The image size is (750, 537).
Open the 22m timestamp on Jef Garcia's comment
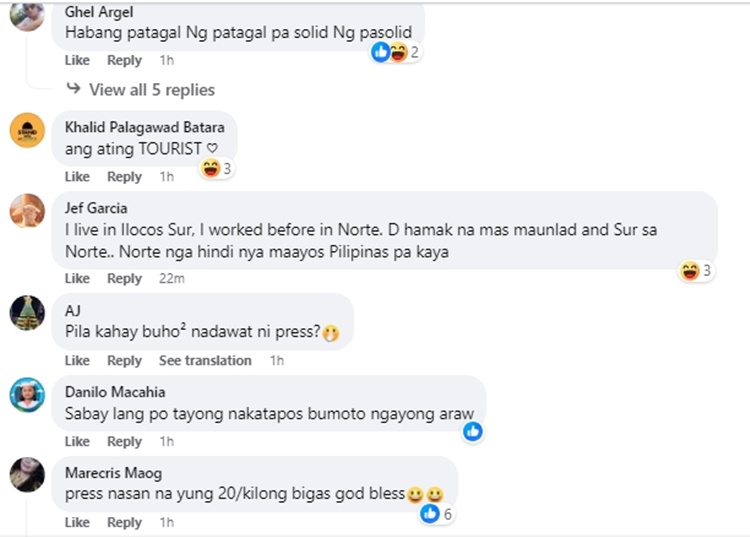point(172,278)
